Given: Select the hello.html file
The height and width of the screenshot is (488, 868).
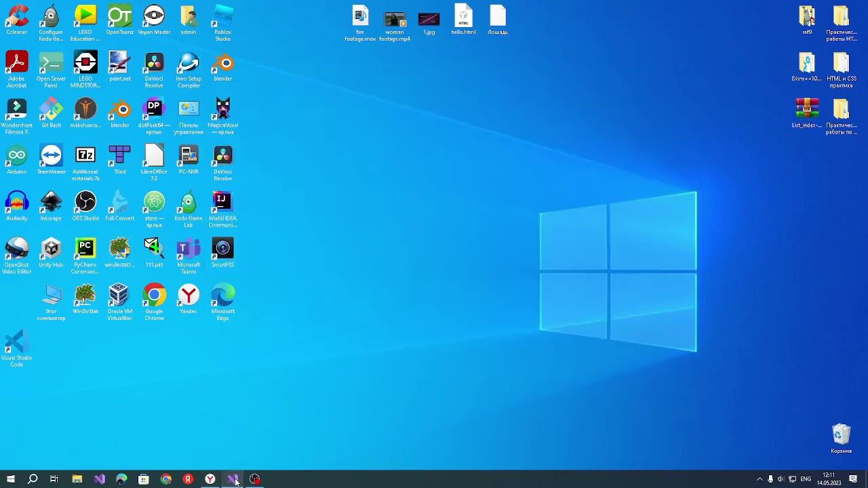Looking at the screenshot, I should [x=463, y=20].
